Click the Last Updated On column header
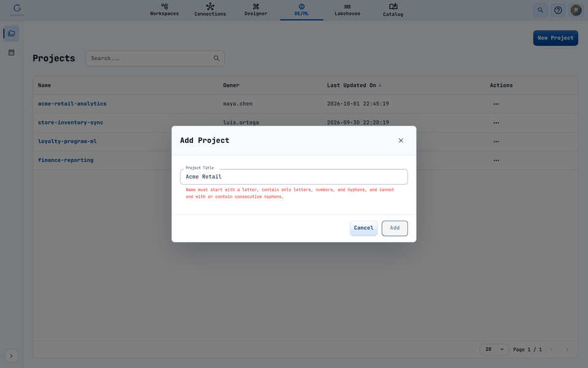 (x=352, y=85)
